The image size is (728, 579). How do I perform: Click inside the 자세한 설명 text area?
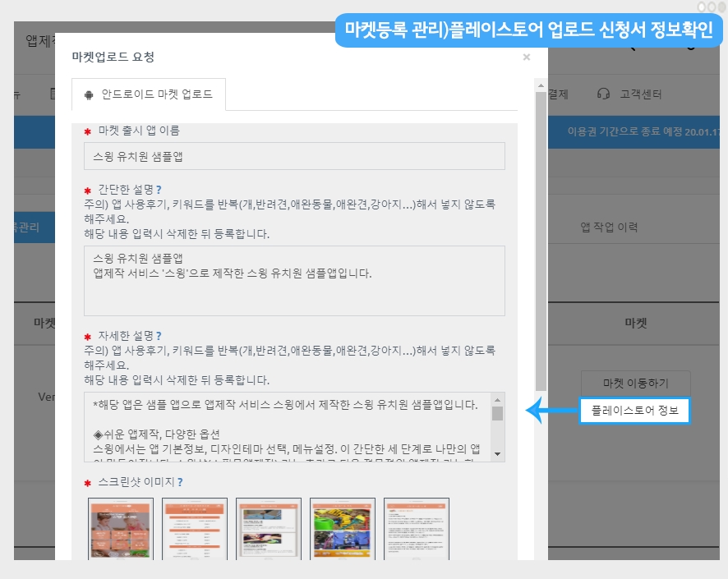(x=288, y=427)
